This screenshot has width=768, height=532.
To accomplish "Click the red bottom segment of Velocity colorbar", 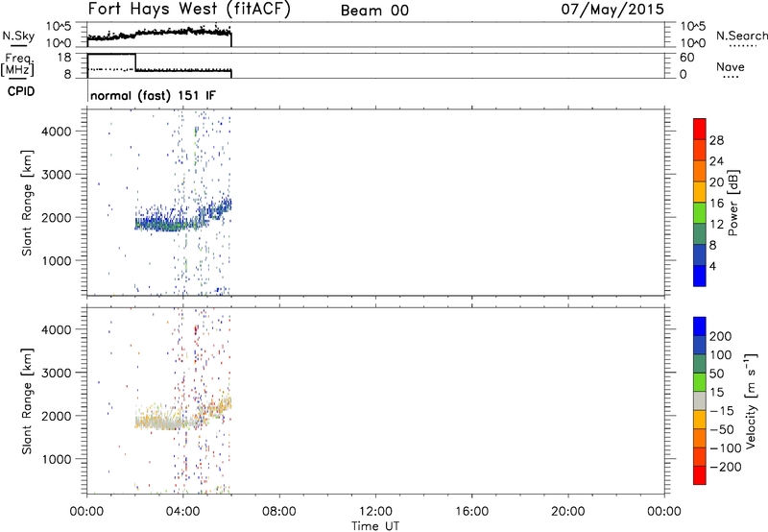I will click(x=700, y=475).
